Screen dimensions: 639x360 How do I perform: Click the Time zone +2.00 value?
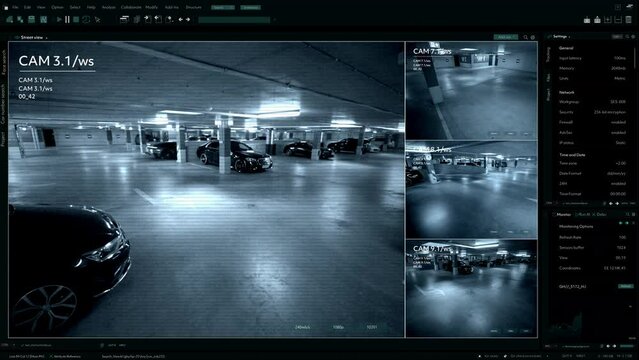point(621,163)
